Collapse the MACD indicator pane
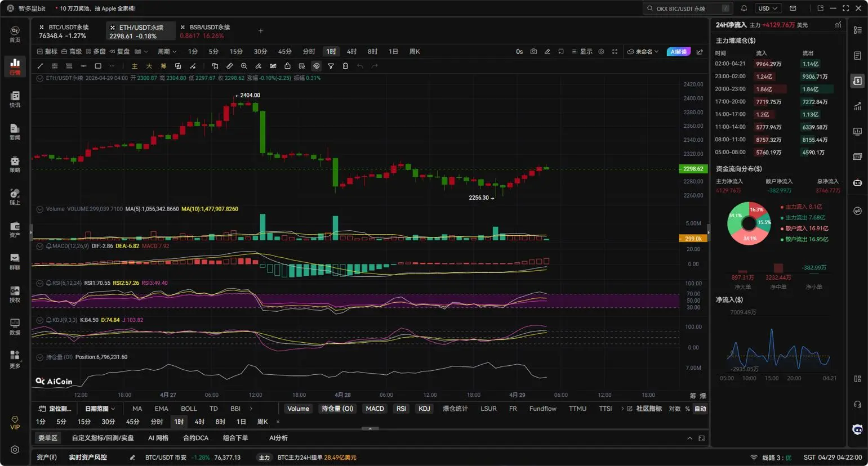Image resolution: width=868 pixels, height=466 pixels. (40, 246)
